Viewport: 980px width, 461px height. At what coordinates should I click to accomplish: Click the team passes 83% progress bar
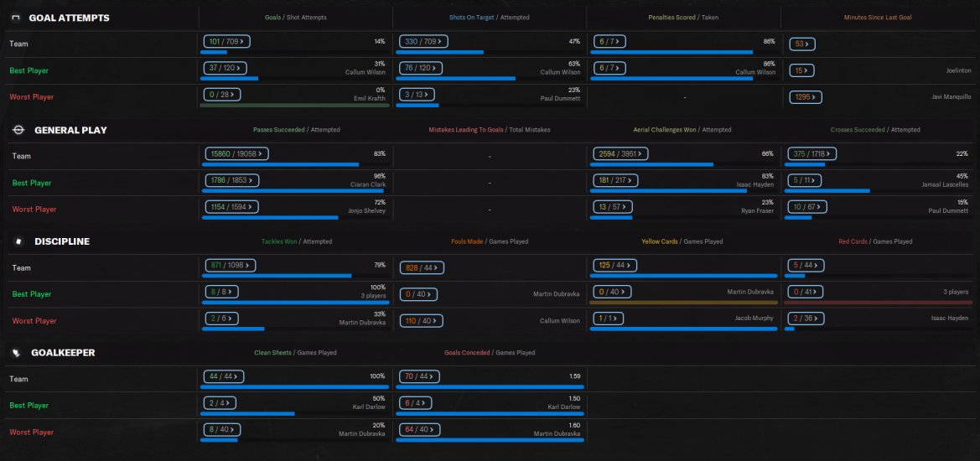coord(295,164)
